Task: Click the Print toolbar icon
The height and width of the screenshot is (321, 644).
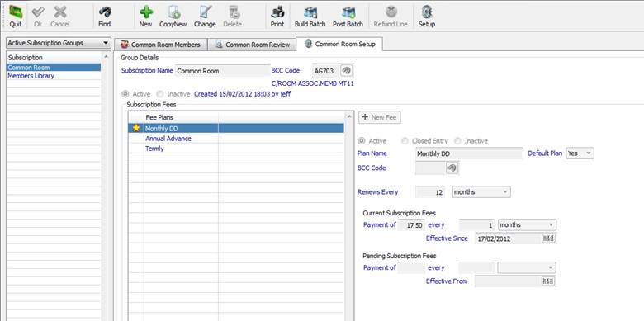Action: [x=277, y=12]
